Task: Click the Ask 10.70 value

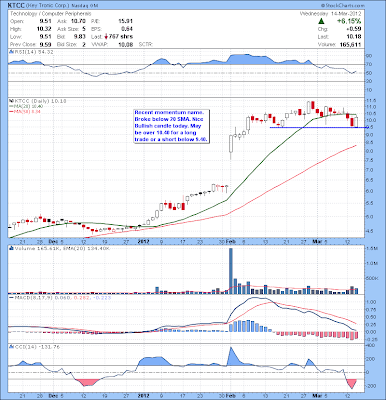Action: coord(78,21)
